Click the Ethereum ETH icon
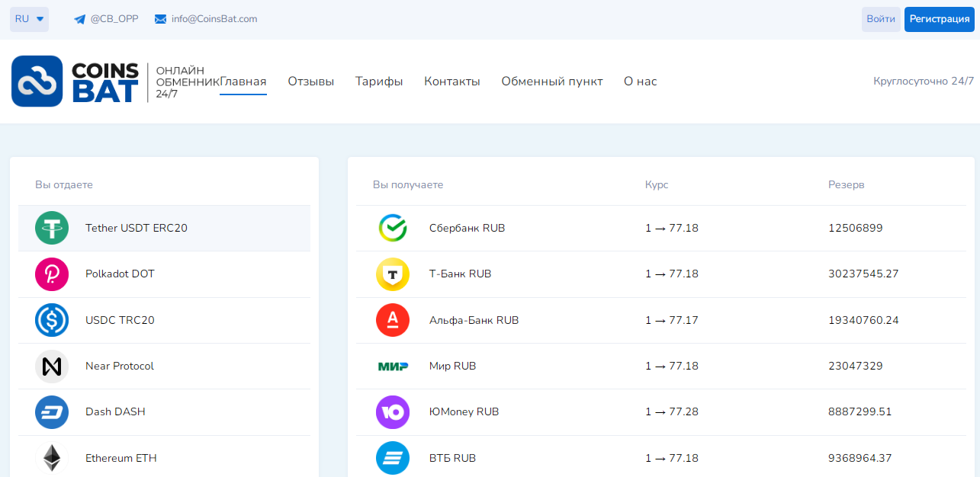The height and width of the screenshot is (477, 980). pyautogui.click(x=51, y=457)
